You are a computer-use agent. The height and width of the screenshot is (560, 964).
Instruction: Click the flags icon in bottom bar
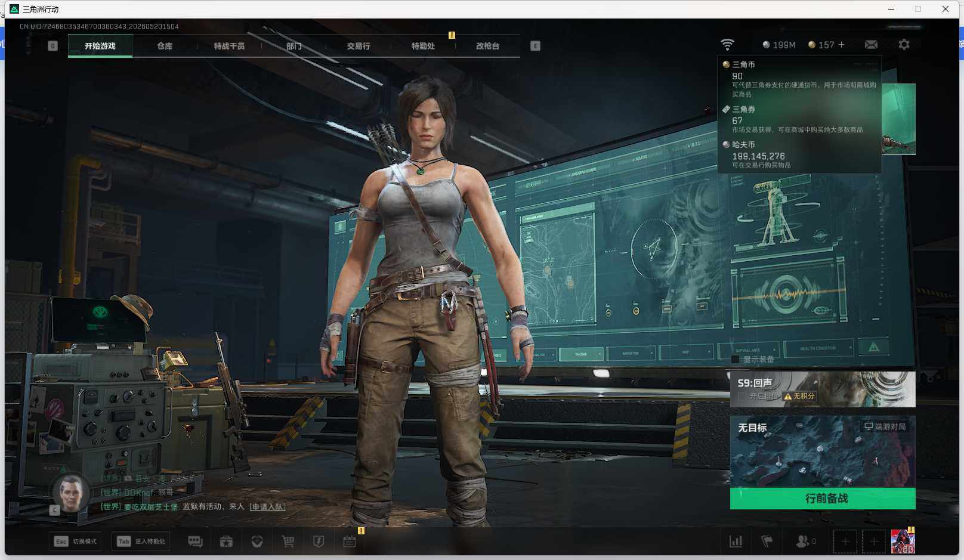coord(767,542)
